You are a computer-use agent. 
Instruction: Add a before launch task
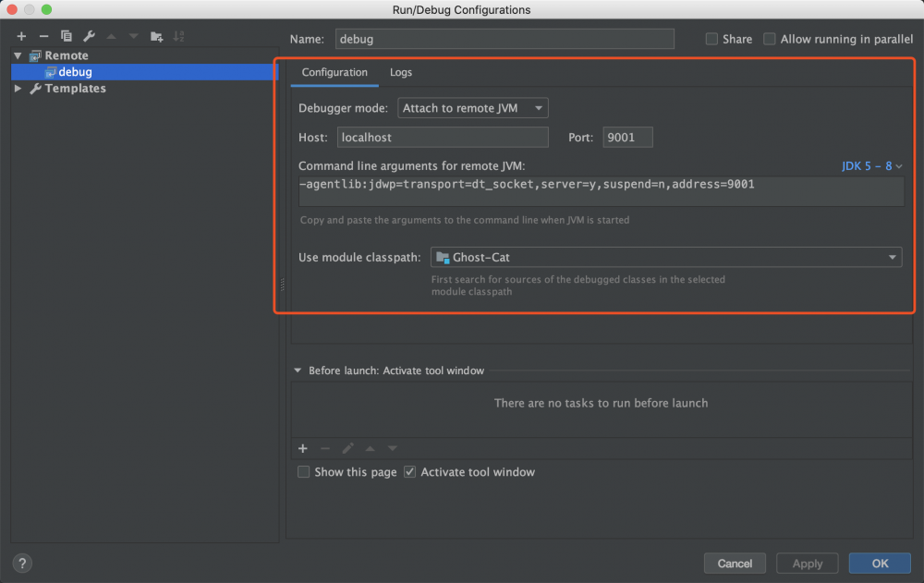pyautogui.click(x=303, y=449)
